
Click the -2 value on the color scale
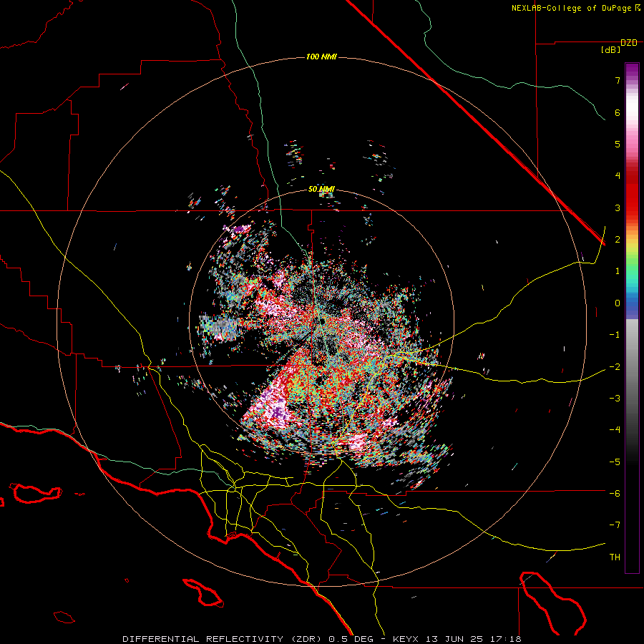615,366
